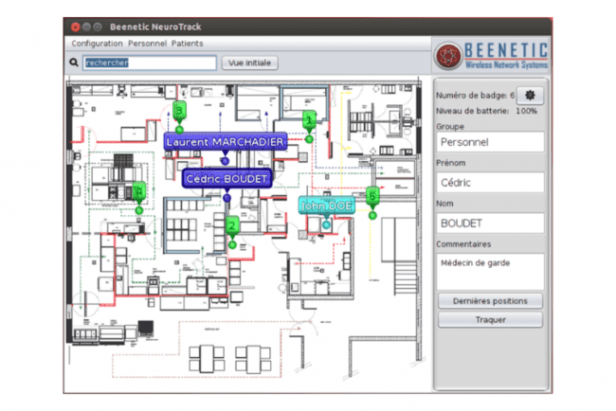The image size is (616, 411).
Task: Select green beacon marker number 2
Action: (231, 226)
